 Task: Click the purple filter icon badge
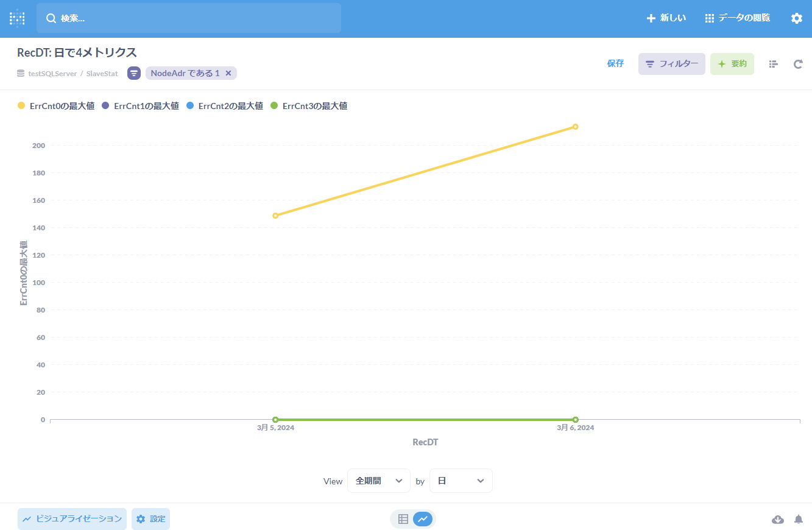tap(134, 73)
